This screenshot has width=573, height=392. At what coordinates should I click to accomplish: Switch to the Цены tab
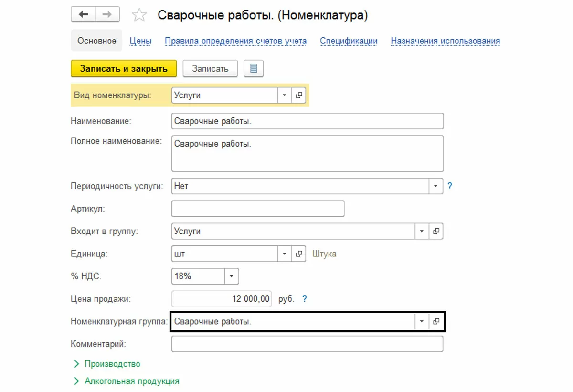click(140, 41)
